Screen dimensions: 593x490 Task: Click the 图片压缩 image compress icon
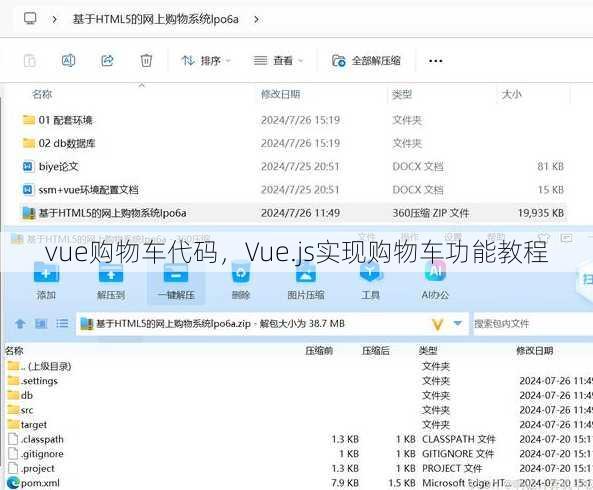[306, 272]
